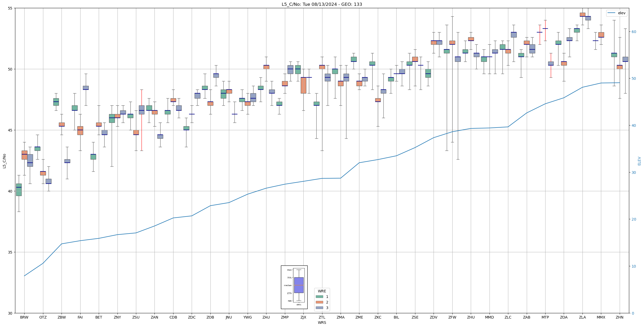Click the 0 tick on the ELEV axis
Screen dimensions: 644x327
632,313
